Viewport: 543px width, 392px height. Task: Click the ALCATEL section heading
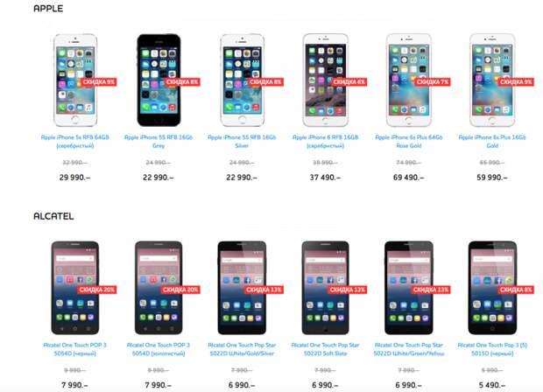(53, 216)
